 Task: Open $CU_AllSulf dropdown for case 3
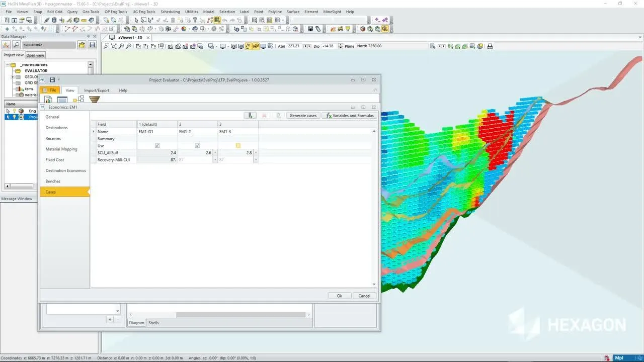(x=256, y=152)
